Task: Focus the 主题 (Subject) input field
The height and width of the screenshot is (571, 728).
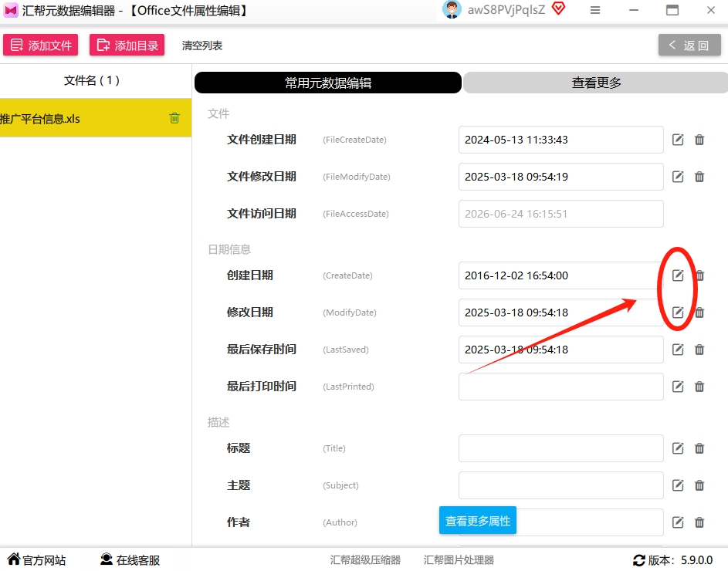Action: point(560,485)
